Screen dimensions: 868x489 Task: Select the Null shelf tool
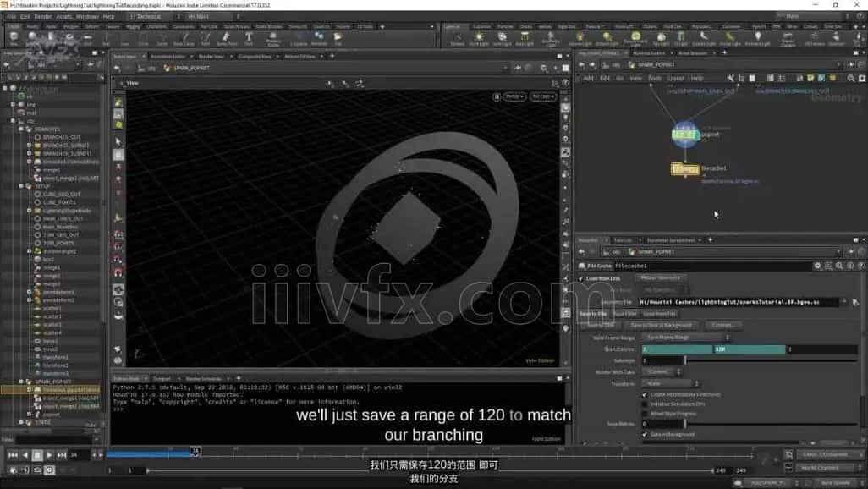coord(106,38)
